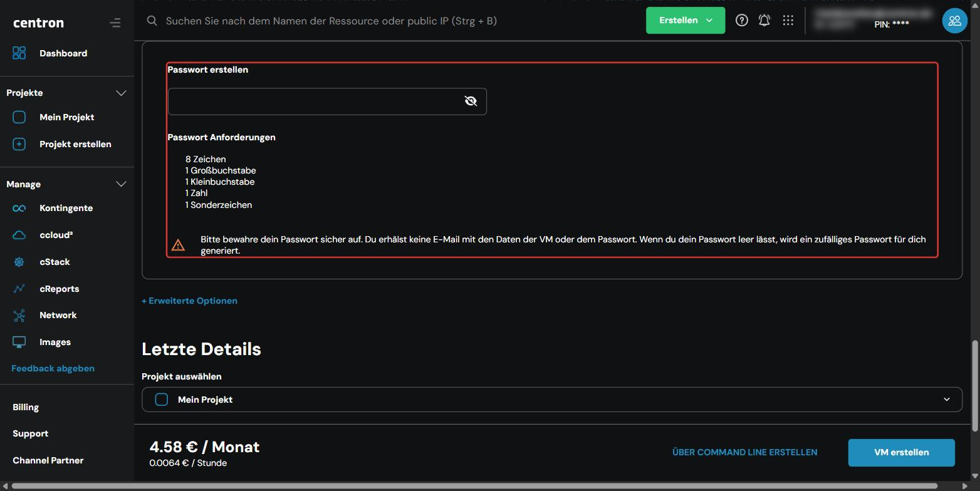Toggle password visibility eye icon
This screenshot has width=980, height=491.
(471, 101)
